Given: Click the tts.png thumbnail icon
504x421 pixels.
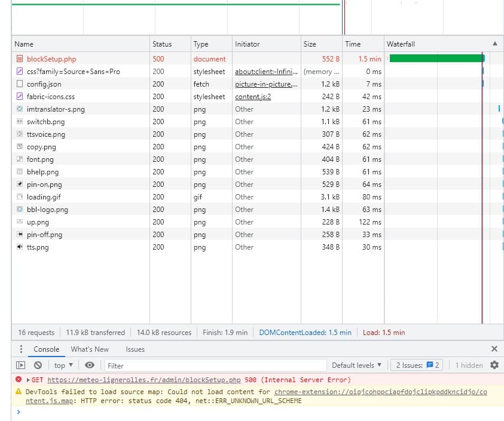Looking at the screenshot, I should tap(20, 247).
